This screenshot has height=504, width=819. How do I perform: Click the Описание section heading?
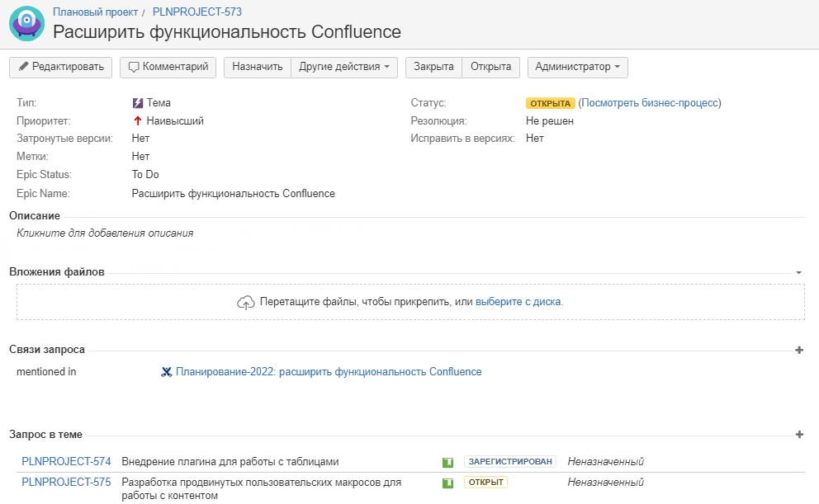(x=35, y=216)
